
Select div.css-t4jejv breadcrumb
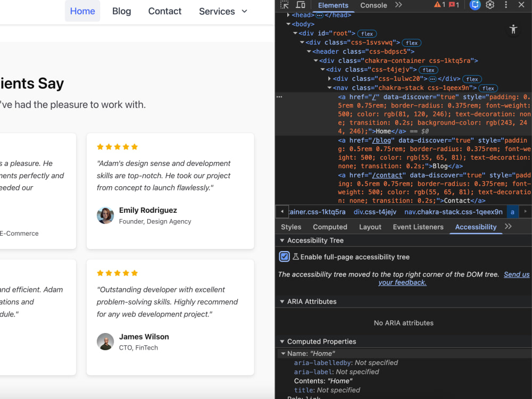tap(375, 212)
